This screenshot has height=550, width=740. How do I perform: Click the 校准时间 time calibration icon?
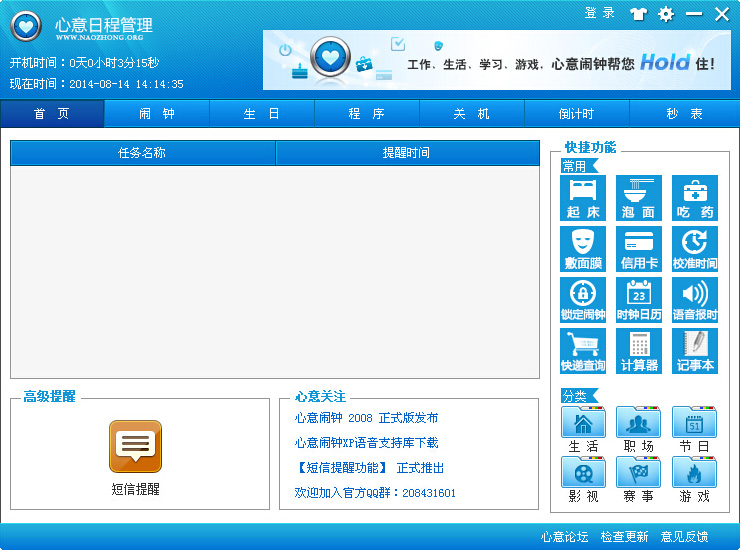(695, 249)
